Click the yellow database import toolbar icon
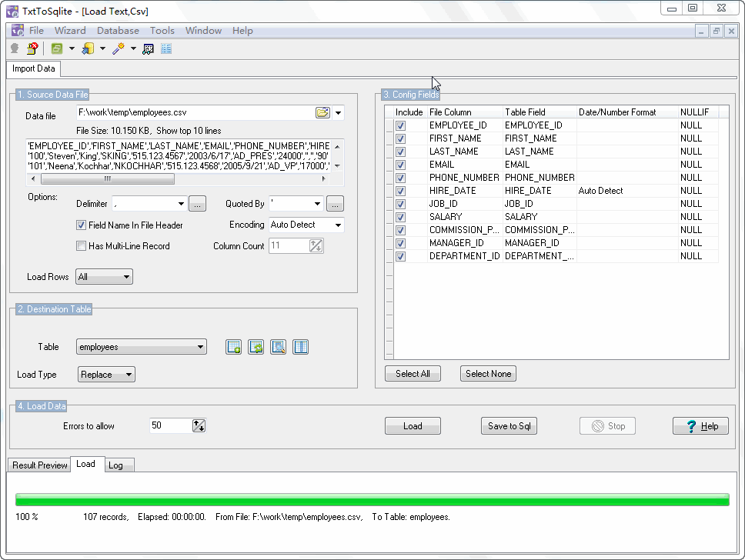The image size is (745, 560). pos(88,48)
